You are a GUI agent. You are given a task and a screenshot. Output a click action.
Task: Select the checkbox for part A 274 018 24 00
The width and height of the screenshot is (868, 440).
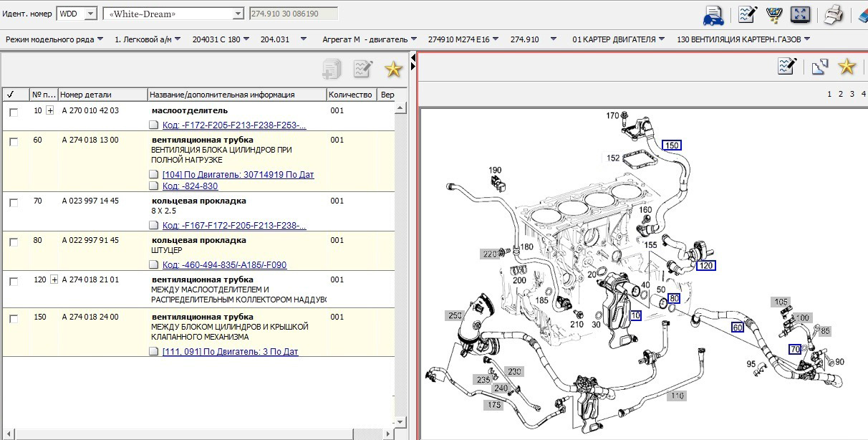pyautogui.click(x=14, y=319)
